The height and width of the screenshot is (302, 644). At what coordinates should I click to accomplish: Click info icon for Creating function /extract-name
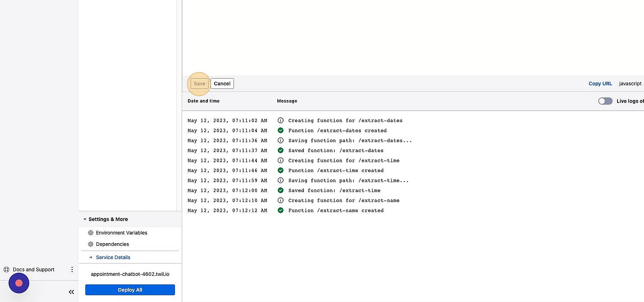[x=280, y=200]
